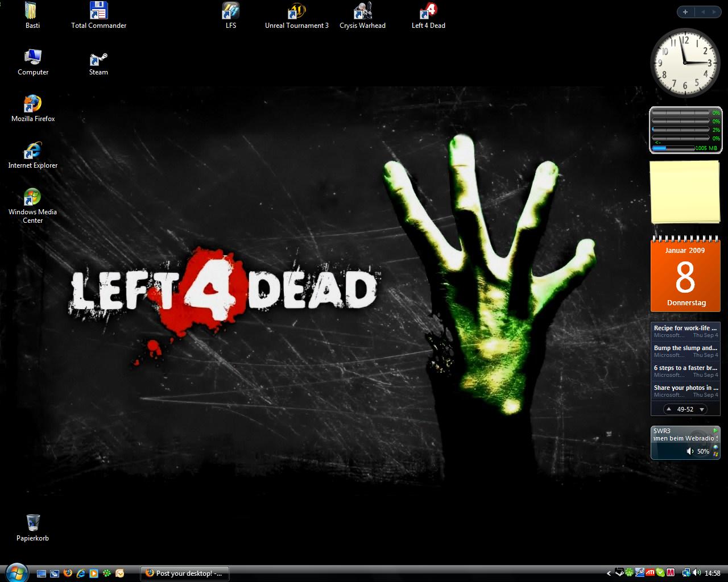Click the CPU meter gadget

tap(686, 130)
